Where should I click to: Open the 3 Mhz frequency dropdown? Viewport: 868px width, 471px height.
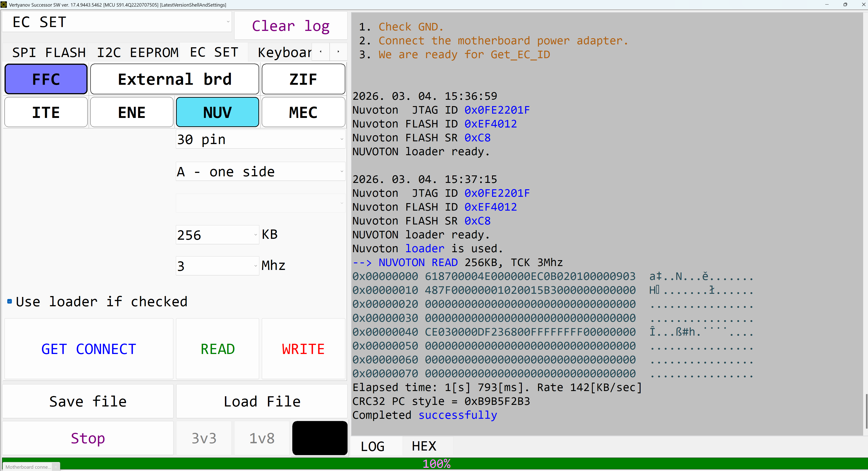tap(255, 266)
